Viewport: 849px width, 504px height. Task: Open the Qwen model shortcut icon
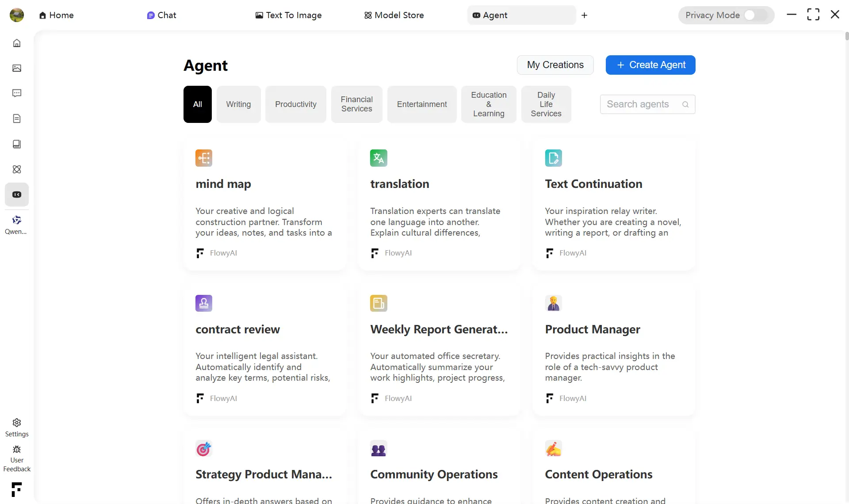(x=17, y=220)
